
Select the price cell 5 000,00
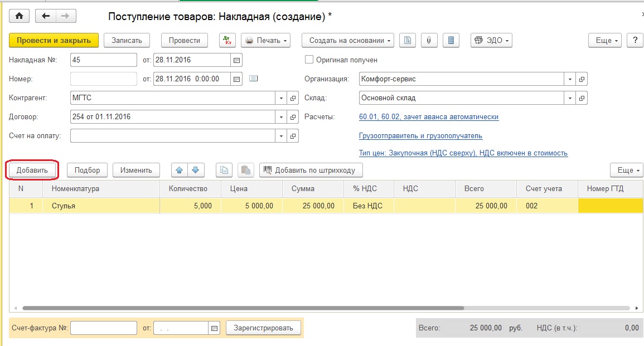(x=251, y=206)
